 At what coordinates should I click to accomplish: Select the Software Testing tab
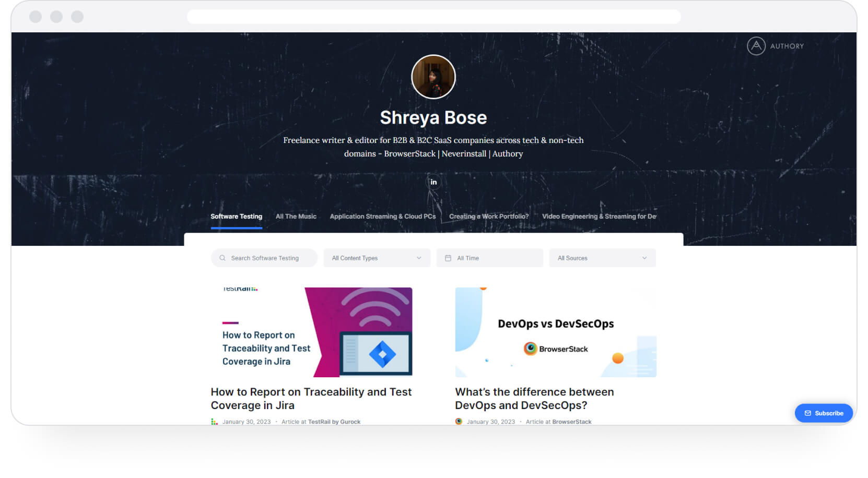click(x=236, y=217)
